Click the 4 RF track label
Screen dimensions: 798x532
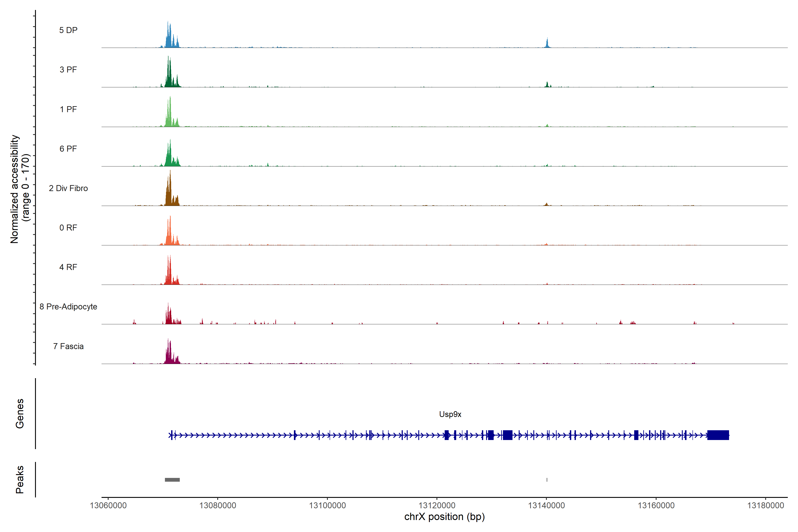click(68, 267)
